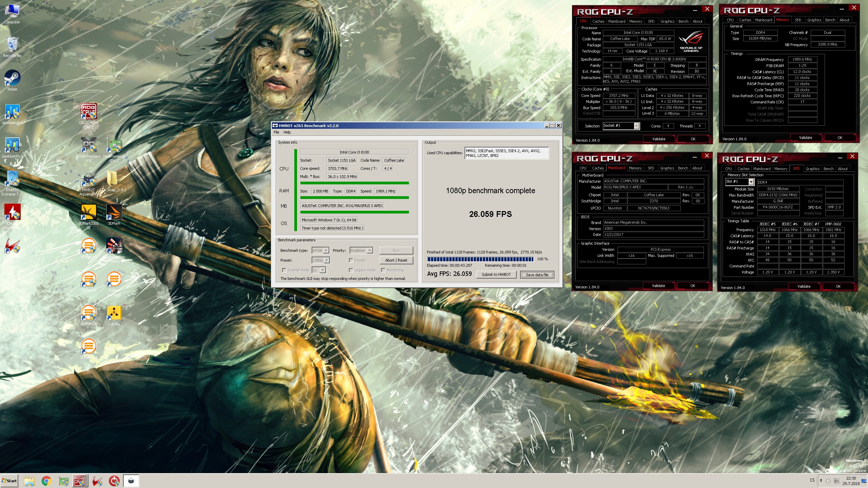Open Chrome from the taskbar
This screenshot has height=488, width=868.
click(46, 481)
